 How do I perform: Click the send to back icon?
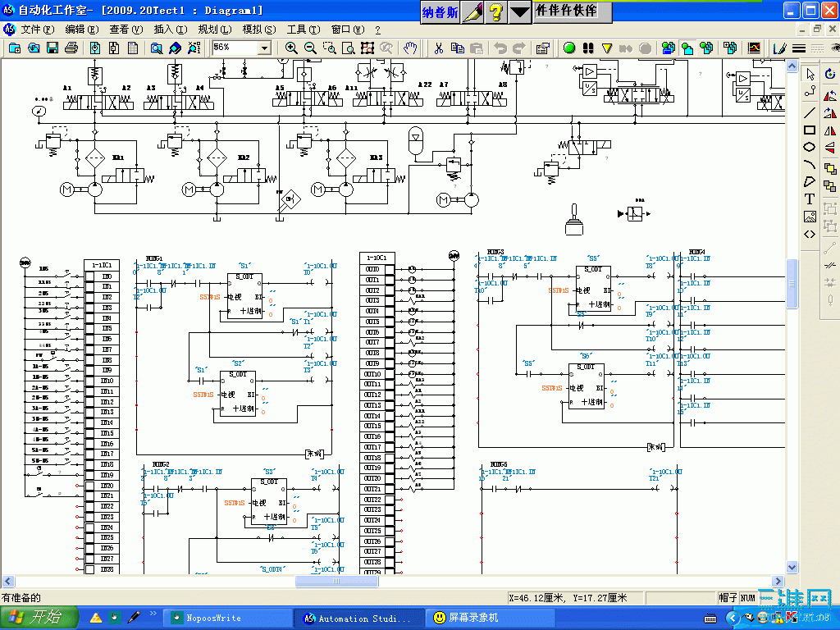[830, 186]
